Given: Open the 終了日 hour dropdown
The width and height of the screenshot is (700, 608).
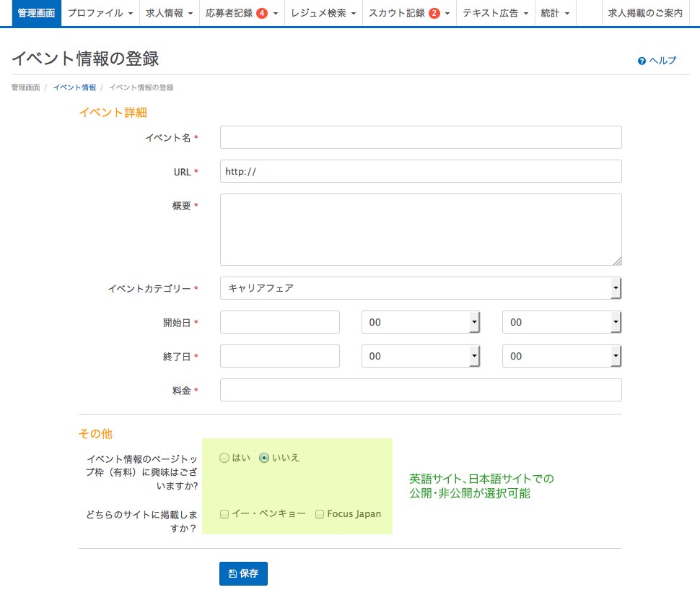Looking at the screenshot, I should [421, 356].
